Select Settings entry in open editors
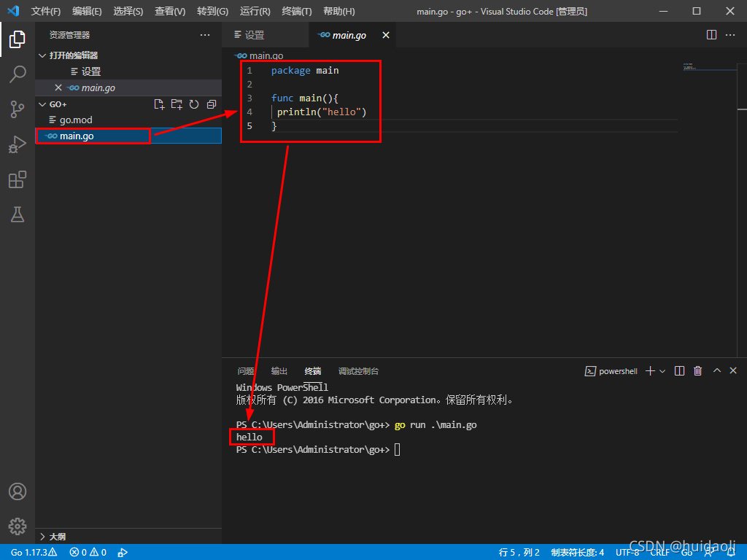The image size is (747, 560). click(128, 71)
